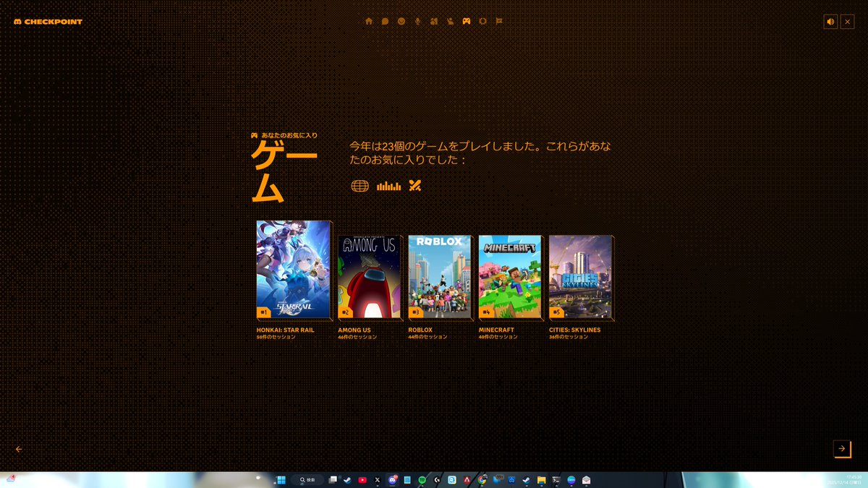Open Spotify from the taskbar
Viewport: 868px width, 488px height.
[x=422, y=480]
